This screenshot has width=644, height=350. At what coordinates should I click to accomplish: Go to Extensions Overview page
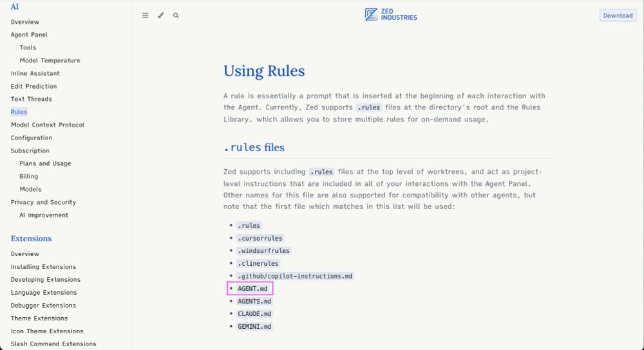click(x=25, y=254)
